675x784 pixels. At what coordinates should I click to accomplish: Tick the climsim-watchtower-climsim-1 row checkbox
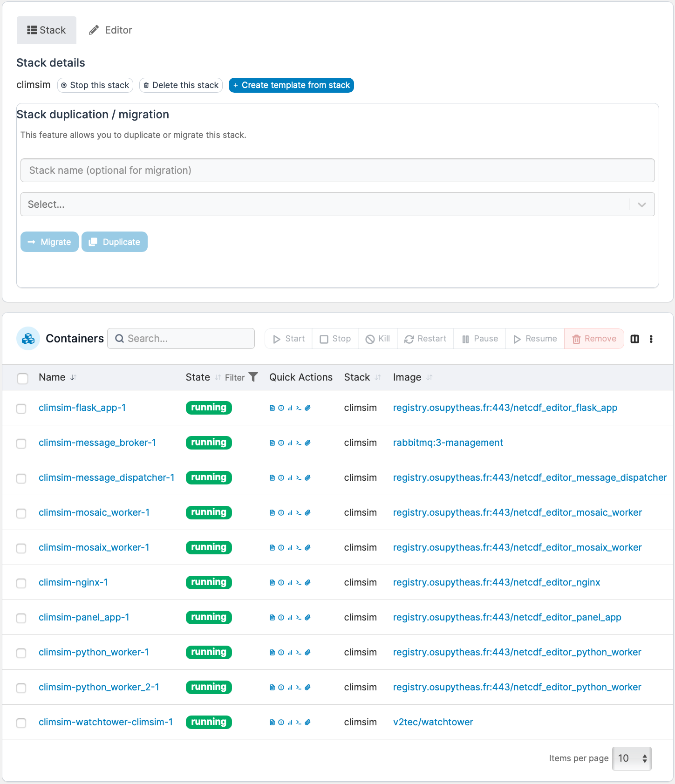click(x=21, y=723)
